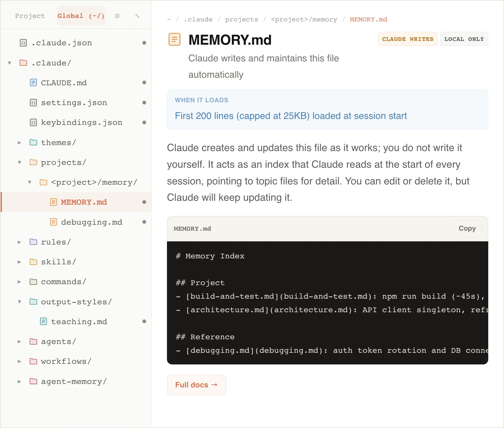Select MEMORY.md in the file tree
The height and width of the screenshot is (428, 504).
click(x=77, y=202)
